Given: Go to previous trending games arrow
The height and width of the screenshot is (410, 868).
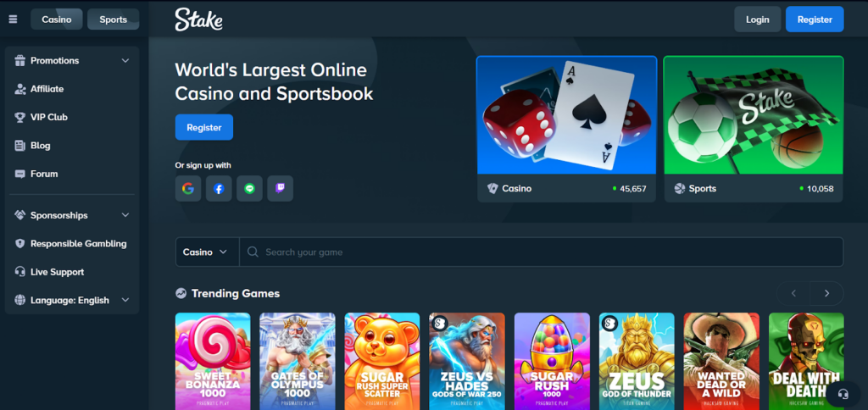Looking at the screenshot, I should click(793, 293).
